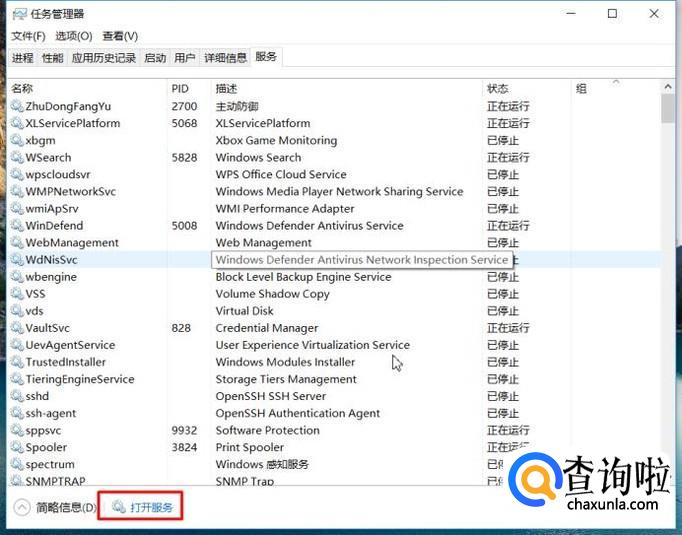Switch to the 用户 tab

point(185,58)
